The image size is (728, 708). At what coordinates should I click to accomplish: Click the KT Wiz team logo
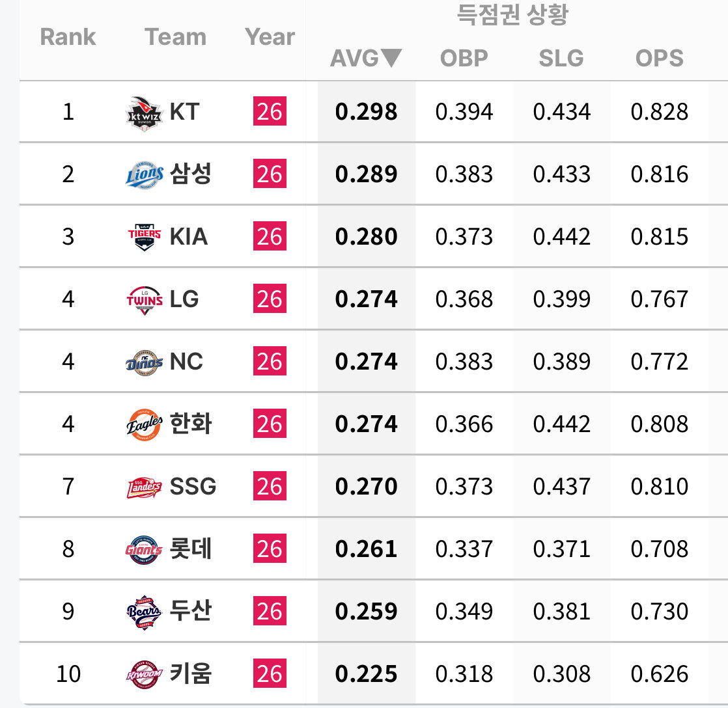click(x=145, y=114)
